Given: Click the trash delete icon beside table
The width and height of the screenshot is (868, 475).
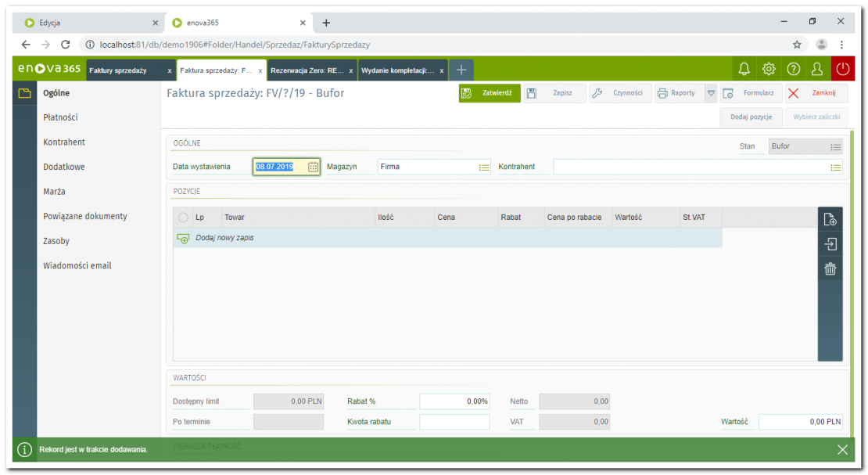Looking at the screenshot, I should coord(830,269).
